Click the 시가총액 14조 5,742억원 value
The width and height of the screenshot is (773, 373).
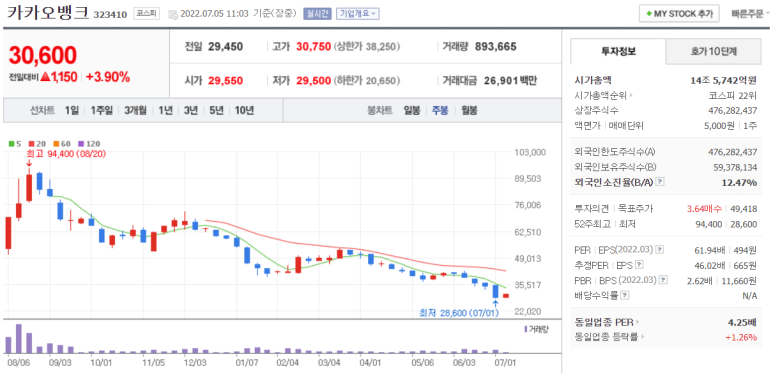point(723,80)
